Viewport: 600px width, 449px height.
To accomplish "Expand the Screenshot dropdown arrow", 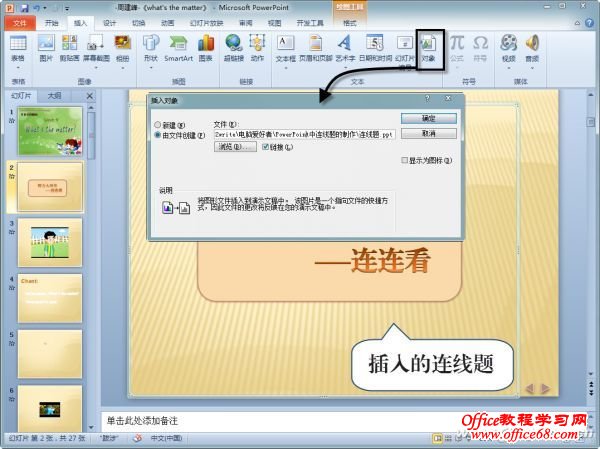I will 96,68.
